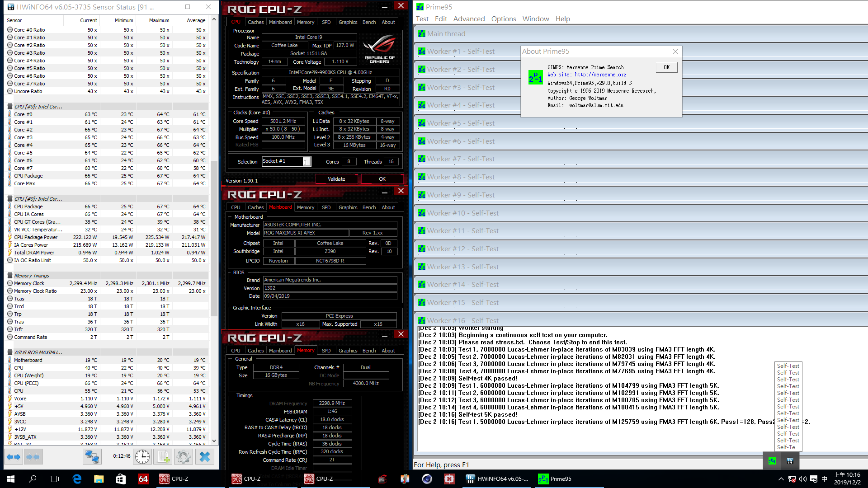Click green Prime95 icon in tray overflow
The height and width of the screenshot is (488, 868).
click(x=772, y=461)
